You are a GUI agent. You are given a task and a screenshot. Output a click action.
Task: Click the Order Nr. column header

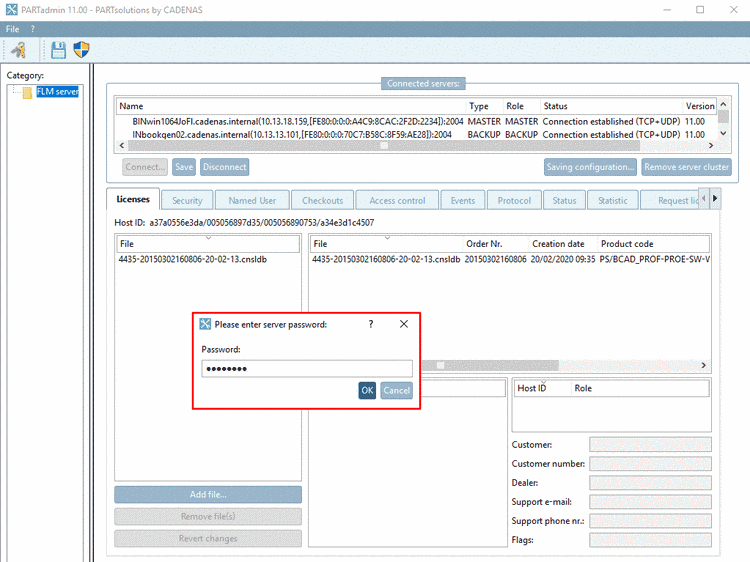pos(496,244)
